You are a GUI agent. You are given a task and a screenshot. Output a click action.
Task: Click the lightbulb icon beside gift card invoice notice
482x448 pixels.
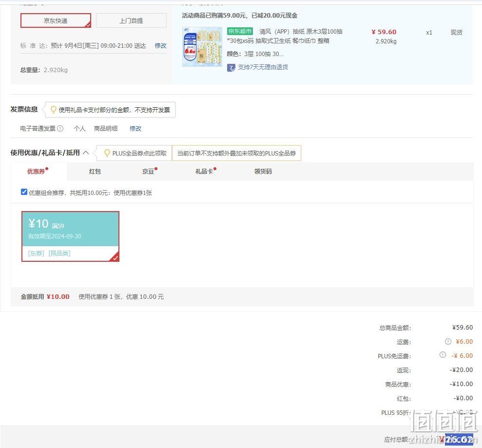point(54,110)
